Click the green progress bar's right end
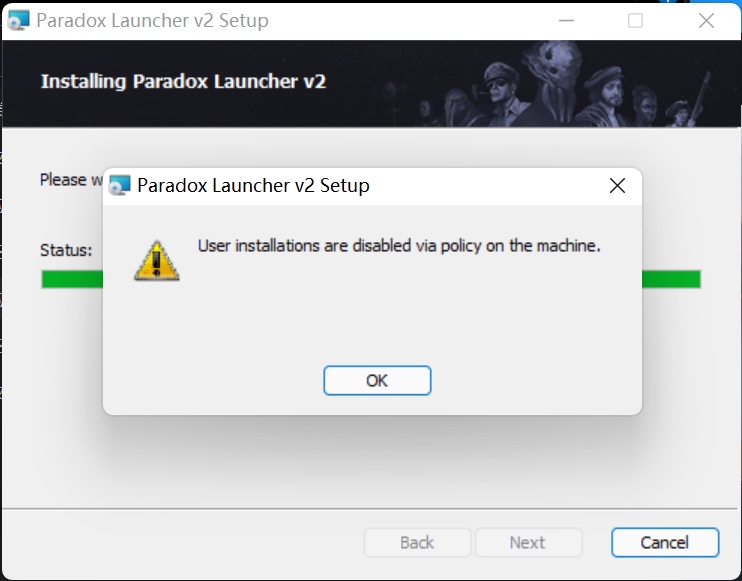The height and width of the screenshot is (581, 742). point(671,279)
